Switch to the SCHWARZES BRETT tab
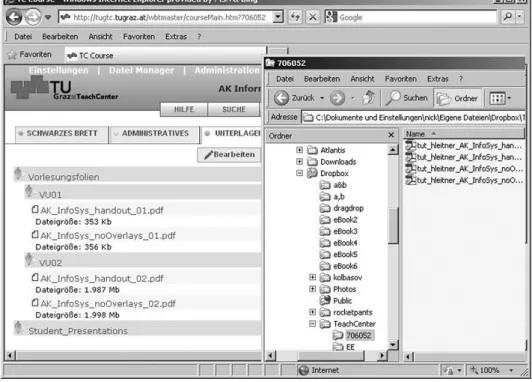The width and height of the screenshot is (532, 382). 62,133
